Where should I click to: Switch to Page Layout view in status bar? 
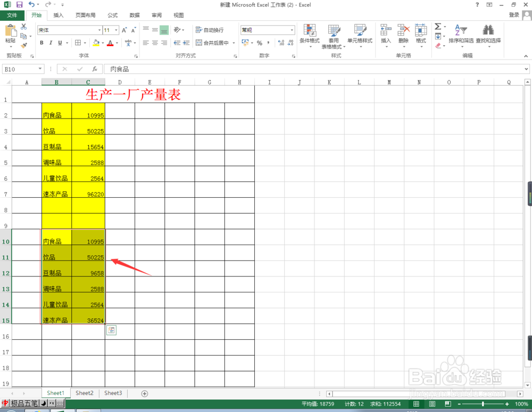(x=432, y=404)
